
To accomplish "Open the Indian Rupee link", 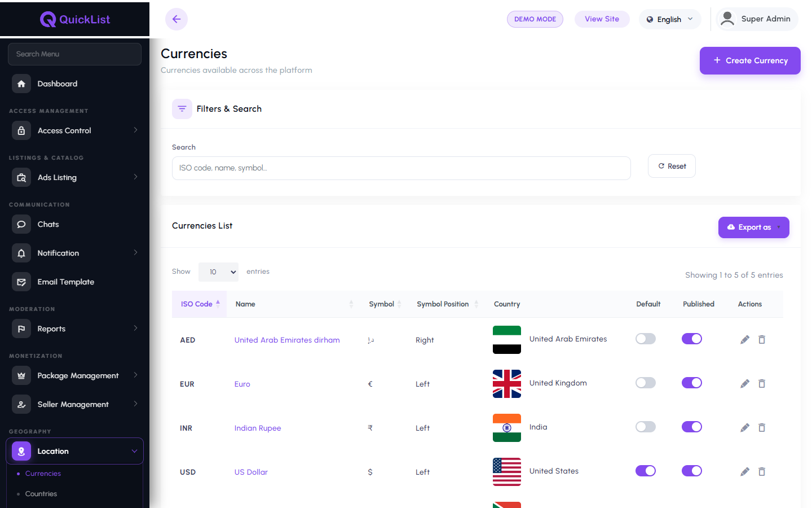I will 258,428.
